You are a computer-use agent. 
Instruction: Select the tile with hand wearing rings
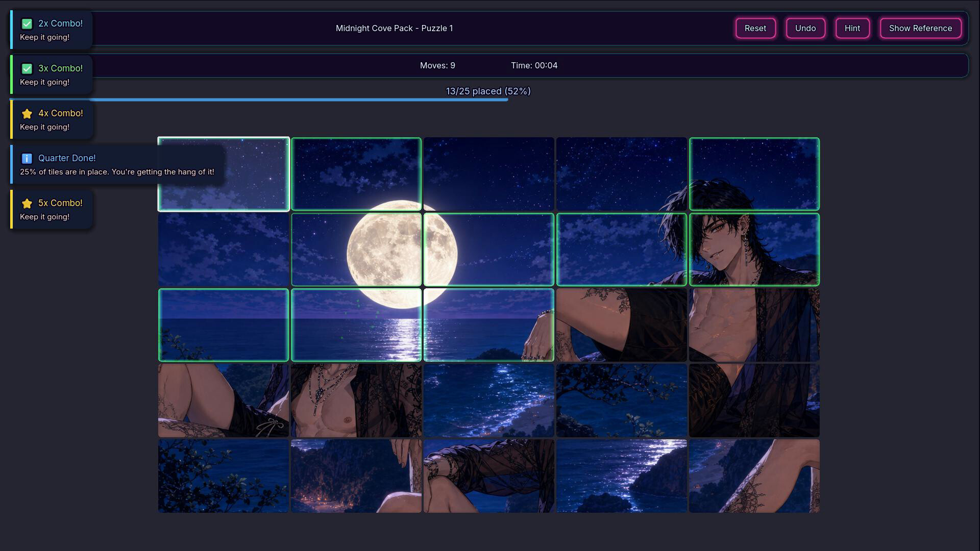tap(489, 325)
